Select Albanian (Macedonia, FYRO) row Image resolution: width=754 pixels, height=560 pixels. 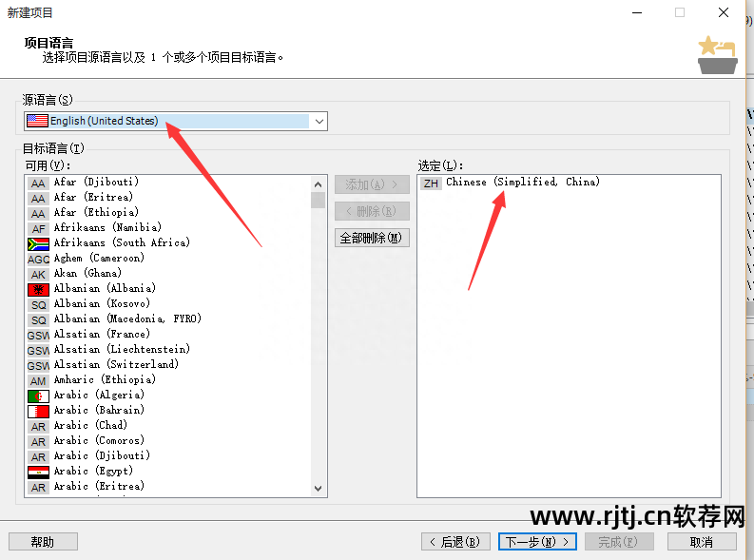click(x=168, y=319)
